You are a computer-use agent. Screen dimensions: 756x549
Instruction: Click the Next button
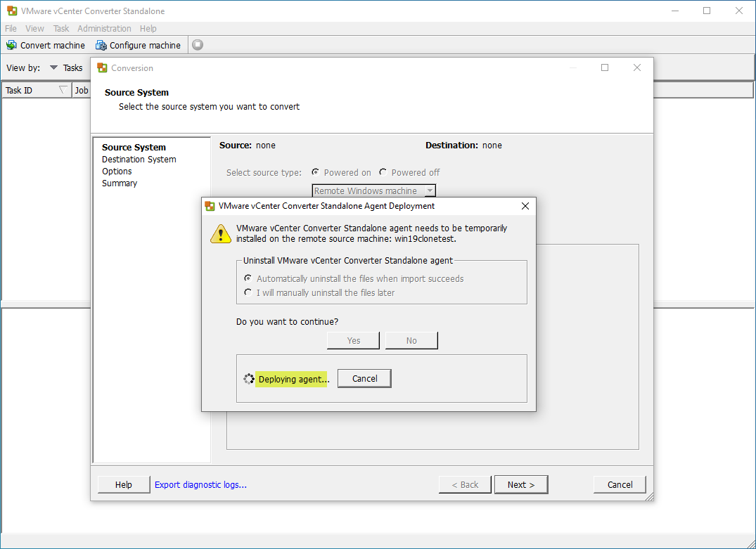pos(521,484)
